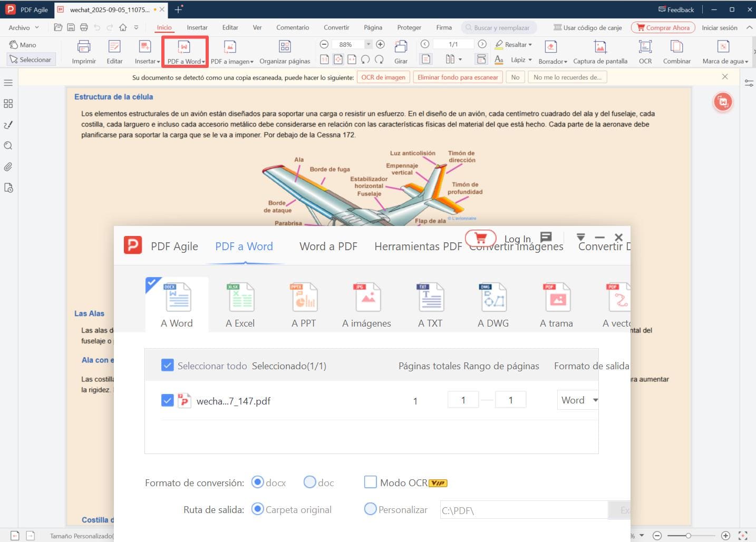The width and height of the screenshot is (756, 542).
Task: Click the OCR de imagen button
Action: pyautogui.click(x=383, y=77)
